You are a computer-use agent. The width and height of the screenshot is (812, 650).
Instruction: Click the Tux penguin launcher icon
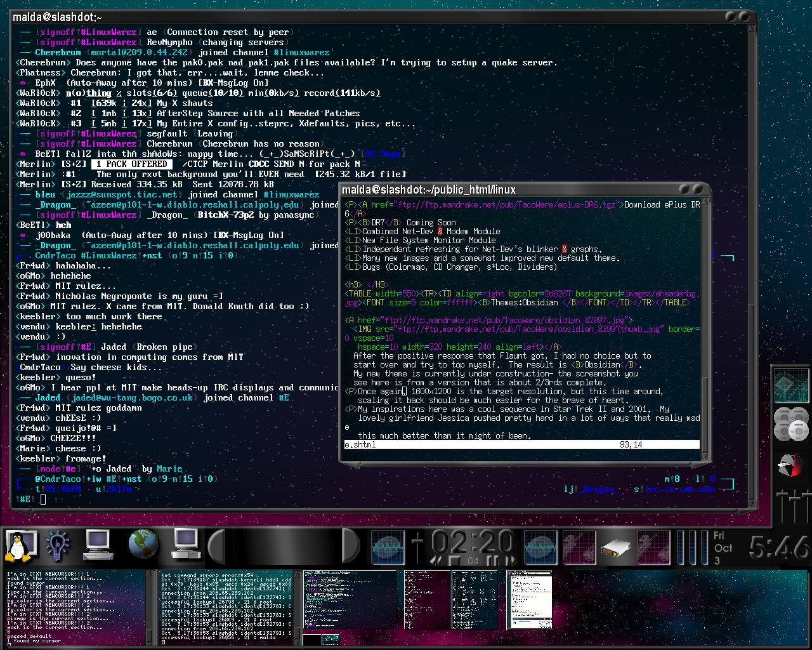click(x=19, y=546)
